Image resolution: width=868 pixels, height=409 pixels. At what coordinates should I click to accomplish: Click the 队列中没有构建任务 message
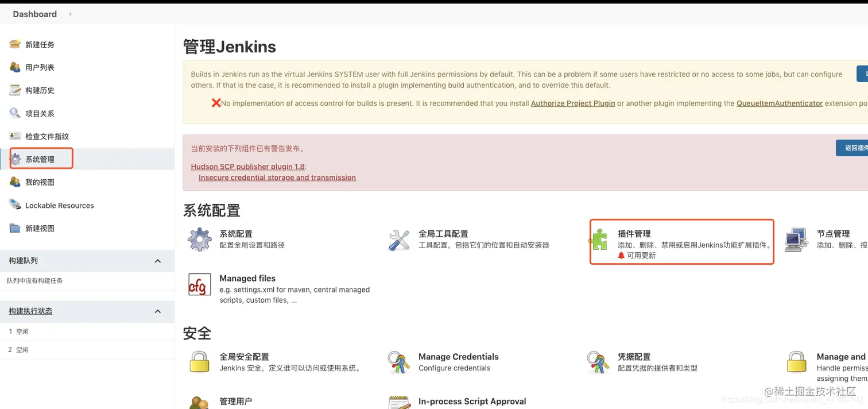(x=35, y=281)
